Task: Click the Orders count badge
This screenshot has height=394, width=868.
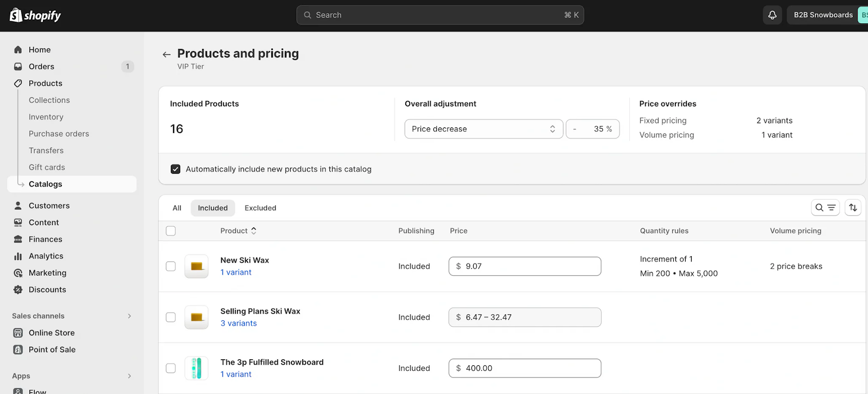Action: [x=127, y=67]
